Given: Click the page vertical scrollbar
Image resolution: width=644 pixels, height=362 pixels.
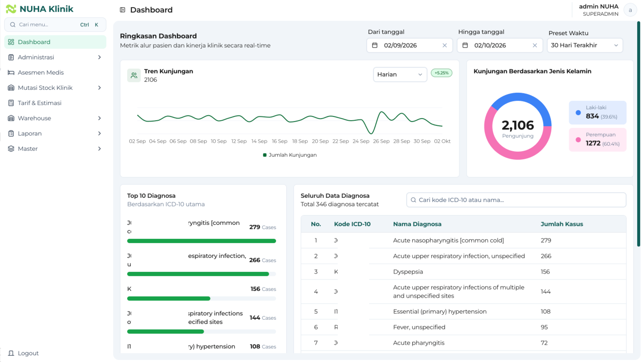Looking at the screenshot, I should coord(639,134).
